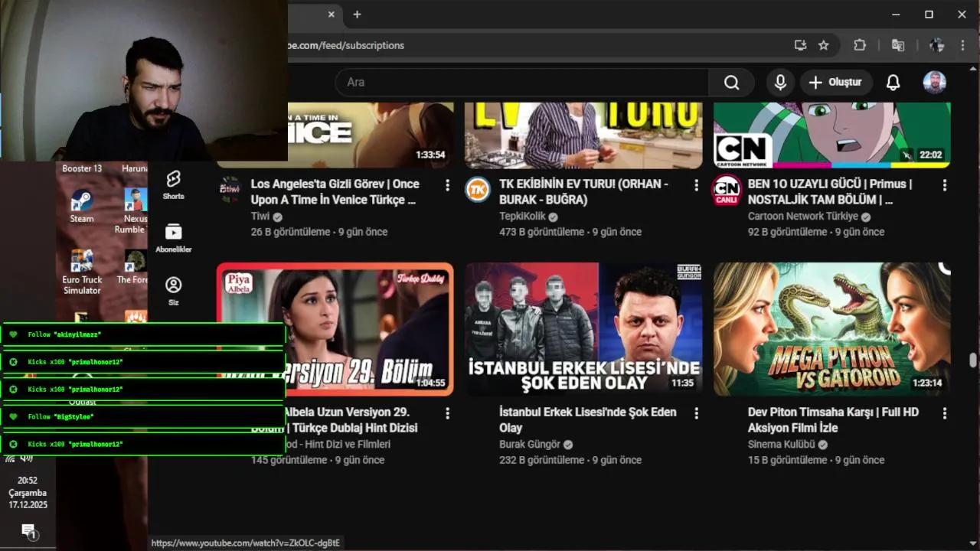Open options for Dev Piton Timsaha Karşı video

pyautogui.click(x=945, y=413)
